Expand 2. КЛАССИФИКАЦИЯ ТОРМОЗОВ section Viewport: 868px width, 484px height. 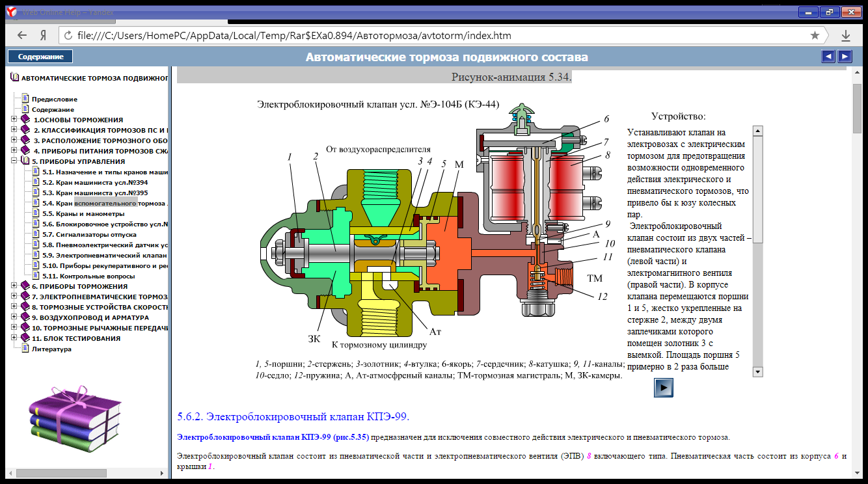[14, 130]
